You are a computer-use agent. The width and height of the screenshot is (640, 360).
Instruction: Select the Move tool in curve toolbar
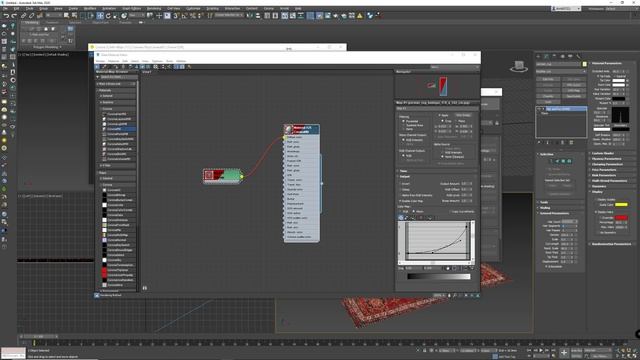pyautogui.click(x=401, y=218)
